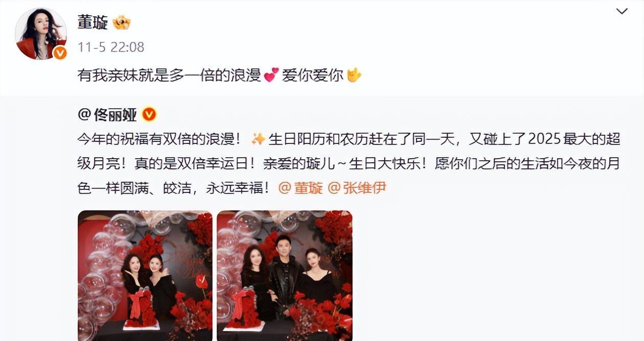Click verified badge next to 佟丽娅
The image size is (644, 341).
(x=149, y=115)
